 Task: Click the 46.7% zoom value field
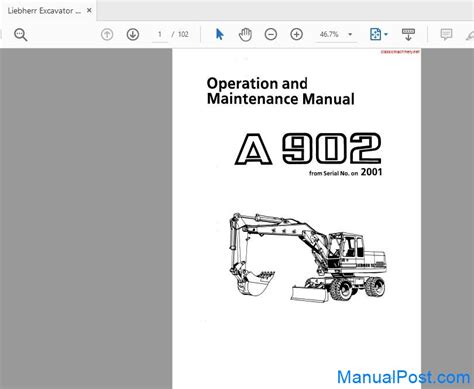click(x=329, y=34)
